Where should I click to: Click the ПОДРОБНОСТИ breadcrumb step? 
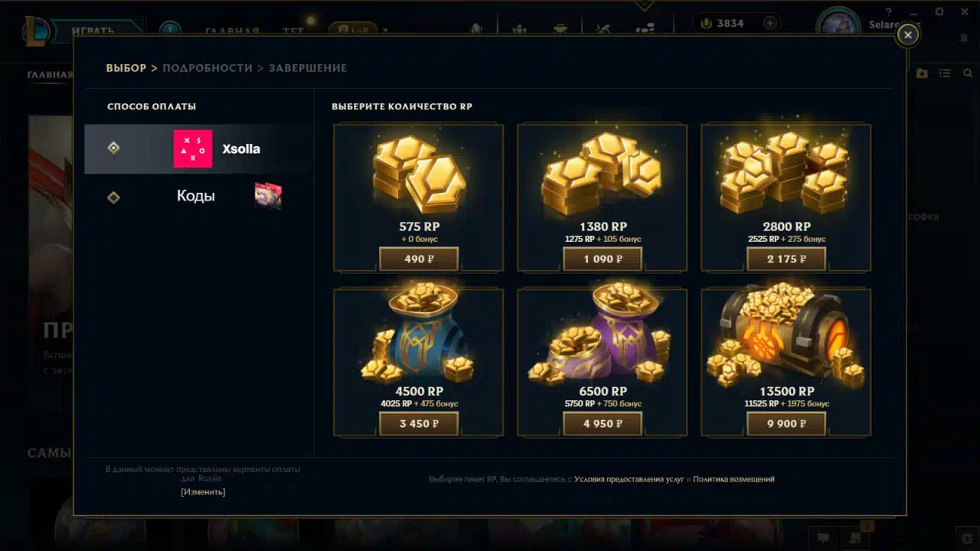pyautogui.click(x=207, y=68)
